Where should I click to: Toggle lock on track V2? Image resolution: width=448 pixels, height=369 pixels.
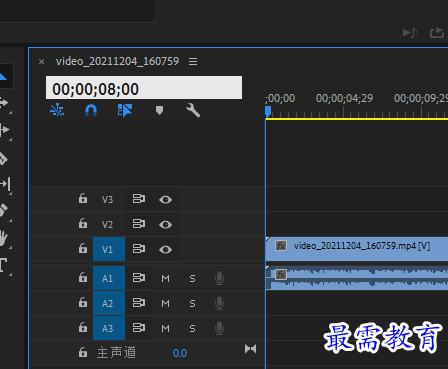pyautogui.click(x=83, y=224)
